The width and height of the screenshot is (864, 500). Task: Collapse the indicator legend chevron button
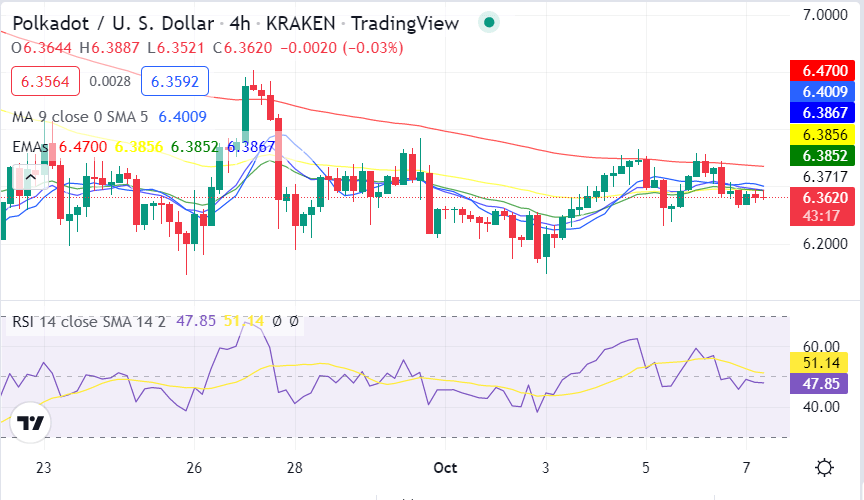[x=30, y=178]
